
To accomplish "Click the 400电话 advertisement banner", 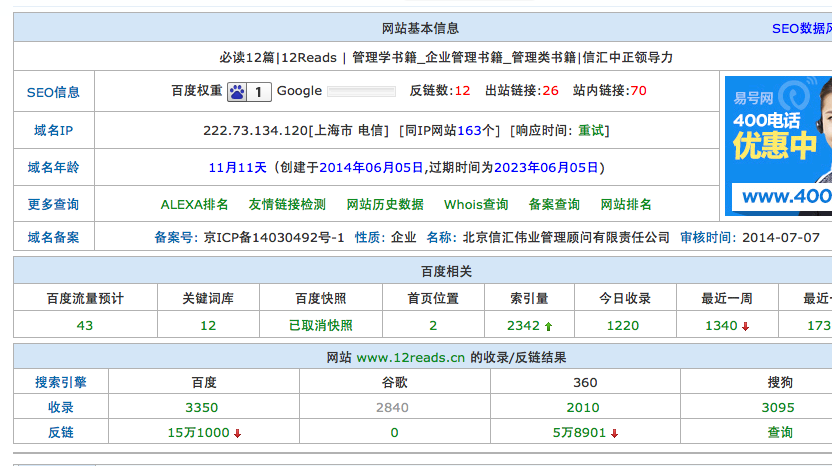I will (778, 146).
